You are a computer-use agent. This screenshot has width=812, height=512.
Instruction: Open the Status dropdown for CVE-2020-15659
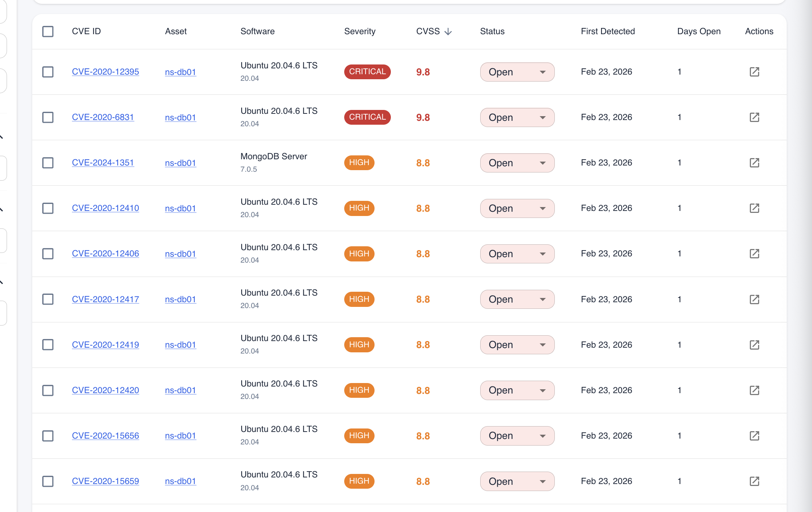pos(517,481)
